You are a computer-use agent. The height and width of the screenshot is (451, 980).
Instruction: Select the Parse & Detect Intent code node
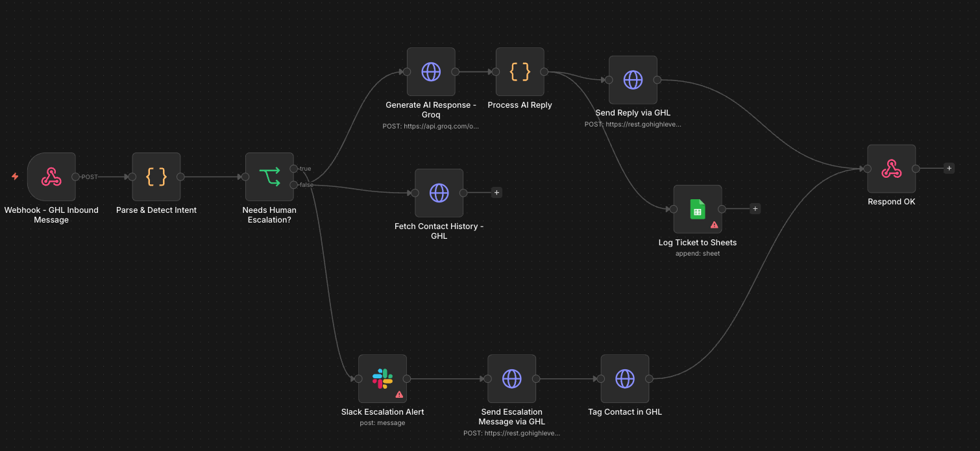[156, 177]
